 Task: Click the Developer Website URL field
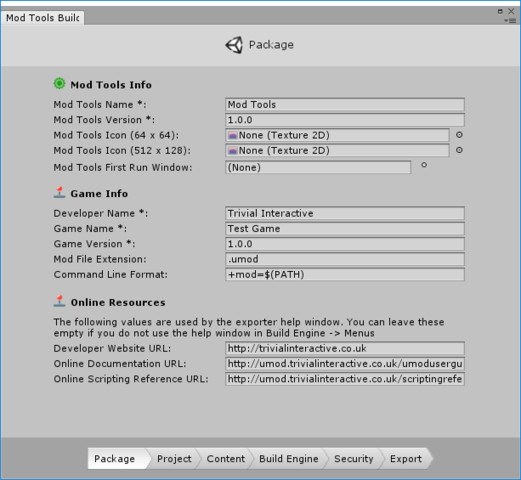[x=345, y=348]
